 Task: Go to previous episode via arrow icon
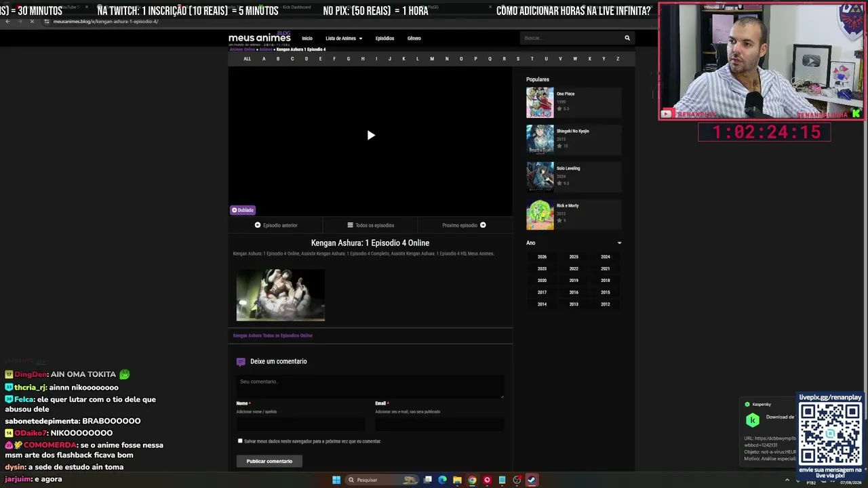(258, 225)
